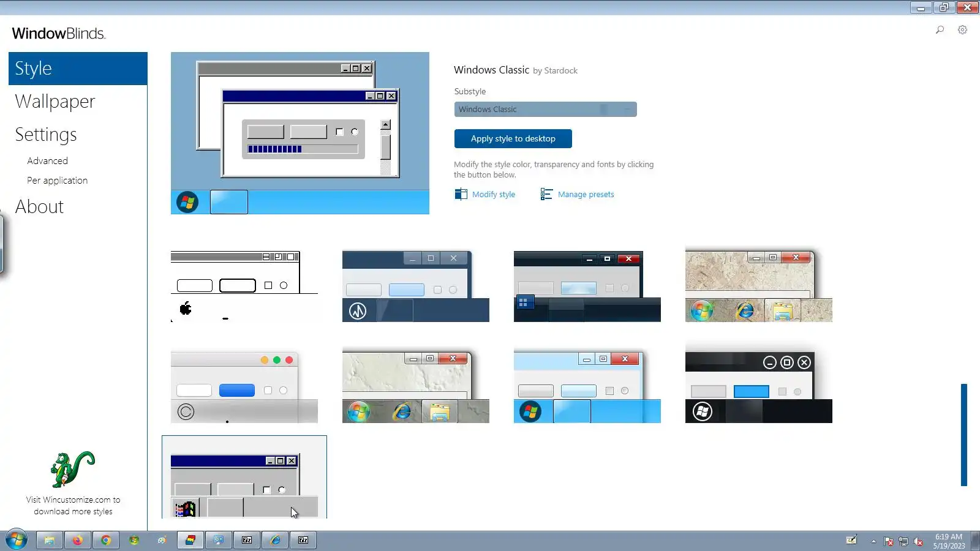
Task: Select the slate blue flat style thumbnail
Action: [x=416, y=286]
